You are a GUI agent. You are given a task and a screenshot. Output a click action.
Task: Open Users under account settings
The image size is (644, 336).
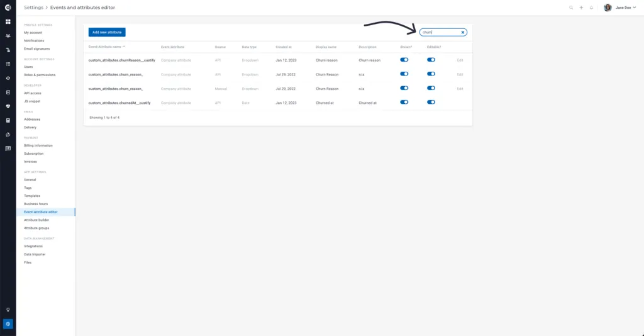[28, 67]
